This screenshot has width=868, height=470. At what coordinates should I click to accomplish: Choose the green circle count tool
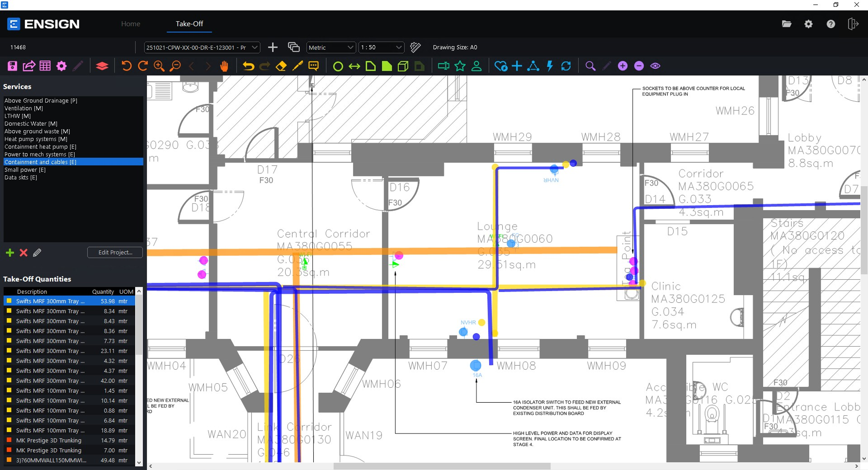click(x=338, y=66)
